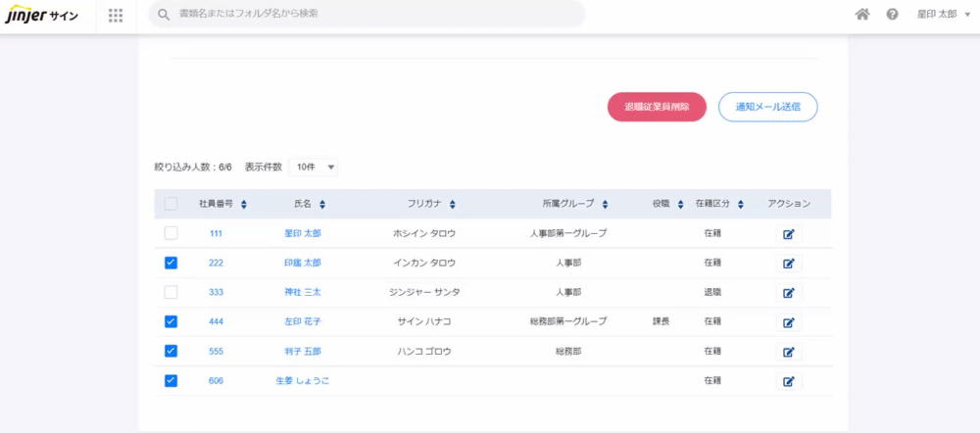Viewport: 980px width, 433px height.
Task: Sort by 在籍区分 column arrows
Action: click(x=740, y=204)
